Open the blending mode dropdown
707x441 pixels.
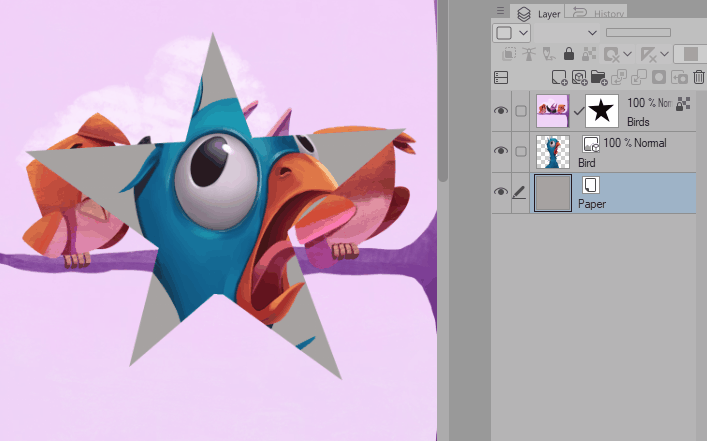click(592, 33)
